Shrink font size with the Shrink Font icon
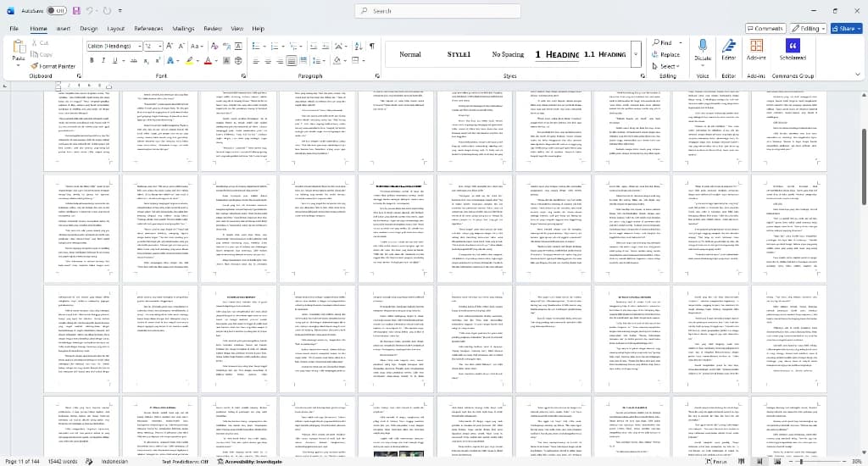The width and height of the screenshot is (868, 466). pyautogui.click(x=181, y=46)
